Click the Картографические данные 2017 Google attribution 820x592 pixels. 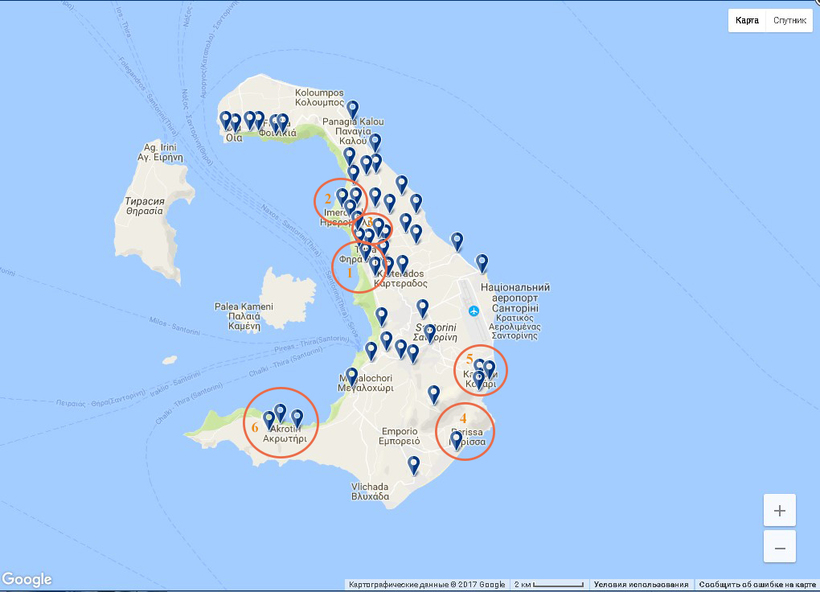tap(427, 585)
